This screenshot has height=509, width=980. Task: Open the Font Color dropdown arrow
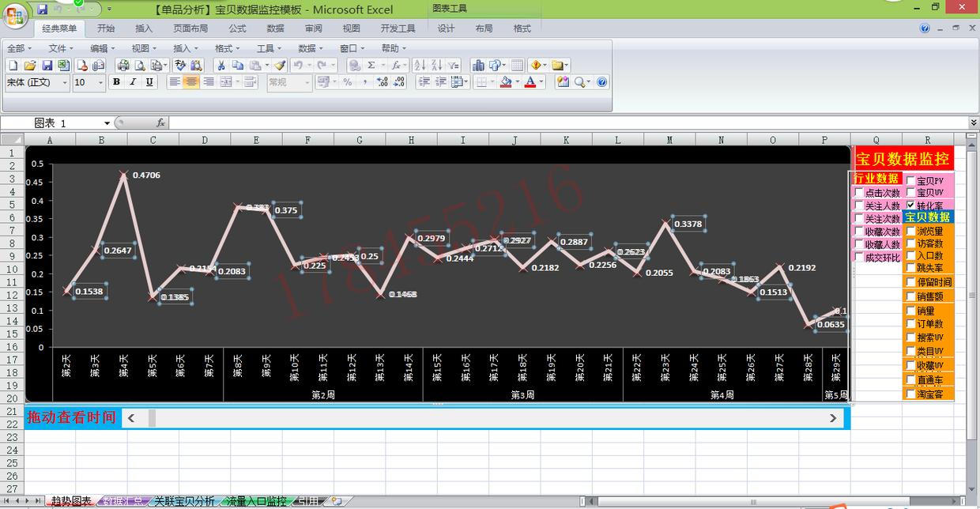point(541,82)
